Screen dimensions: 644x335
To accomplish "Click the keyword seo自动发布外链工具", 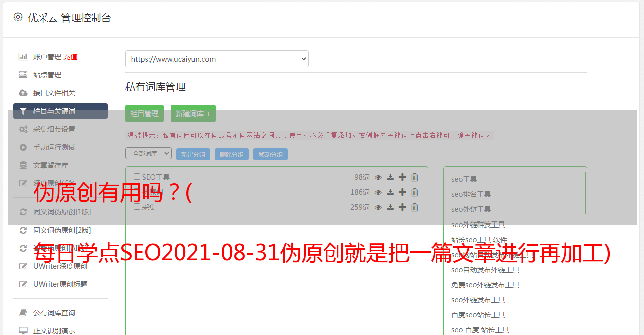I will (x=485, y=270).
